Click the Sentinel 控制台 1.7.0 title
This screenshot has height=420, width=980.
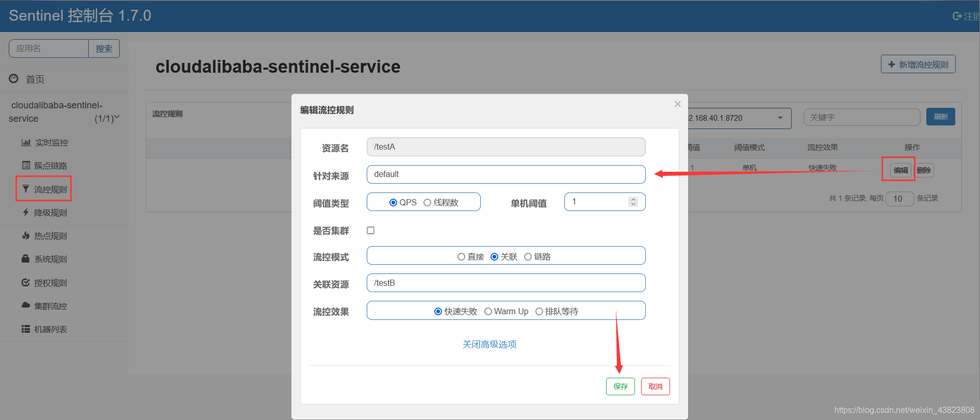(x=80, y=15)
